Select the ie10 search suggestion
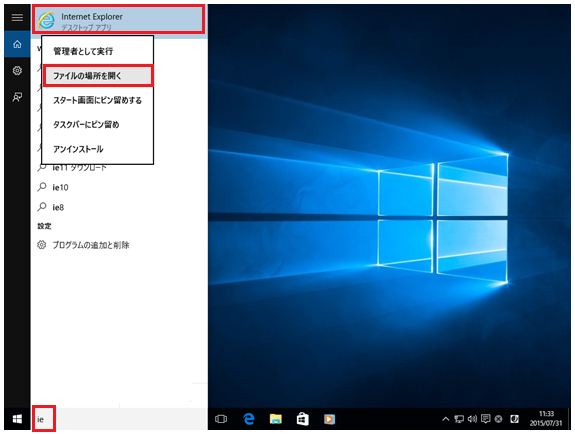 pos(119,187)
